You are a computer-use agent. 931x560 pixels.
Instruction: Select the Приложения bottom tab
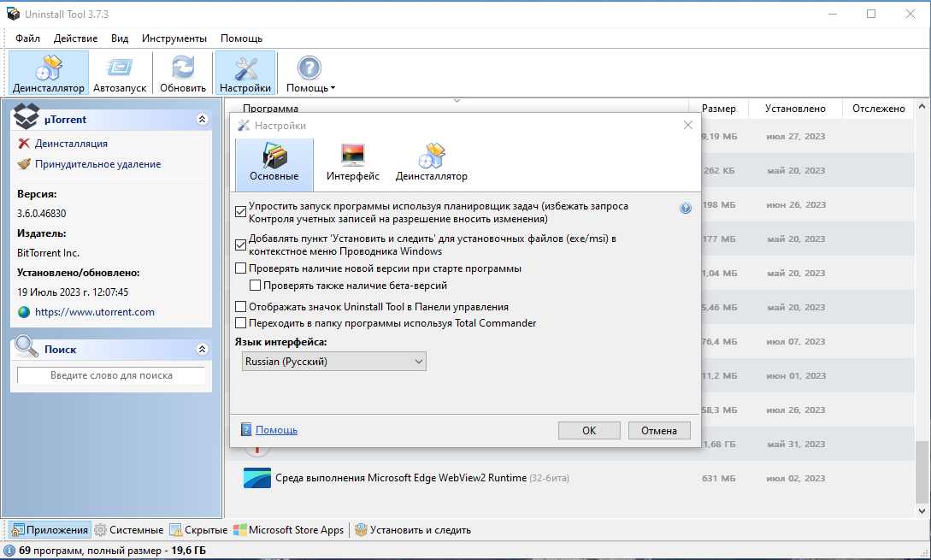tap(50, 530)
